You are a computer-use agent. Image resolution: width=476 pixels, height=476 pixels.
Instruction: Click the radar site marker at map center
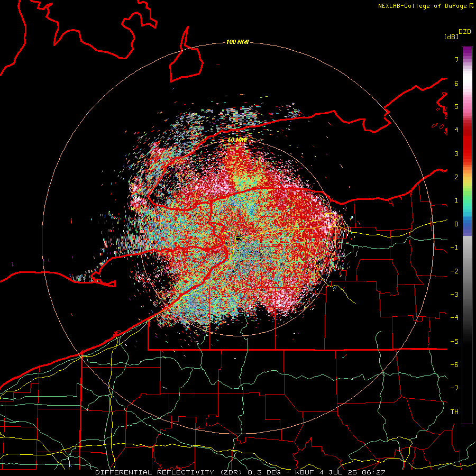239,239
